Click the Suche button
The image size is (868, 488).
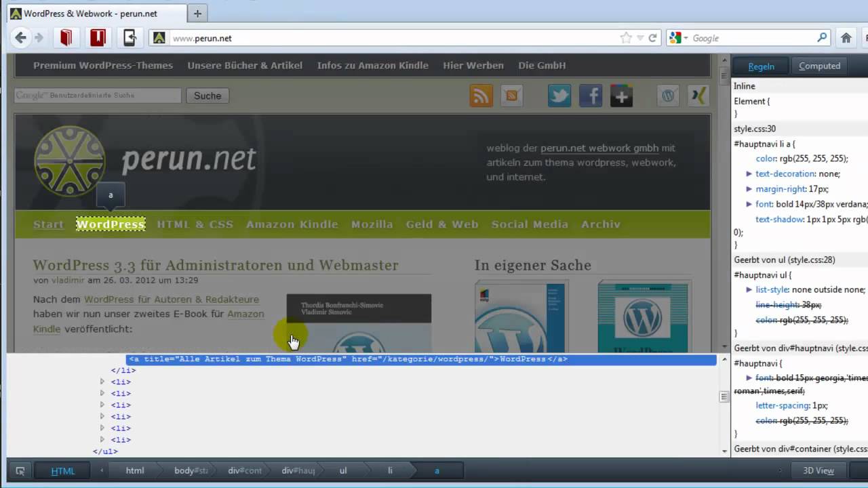[208, 96]
